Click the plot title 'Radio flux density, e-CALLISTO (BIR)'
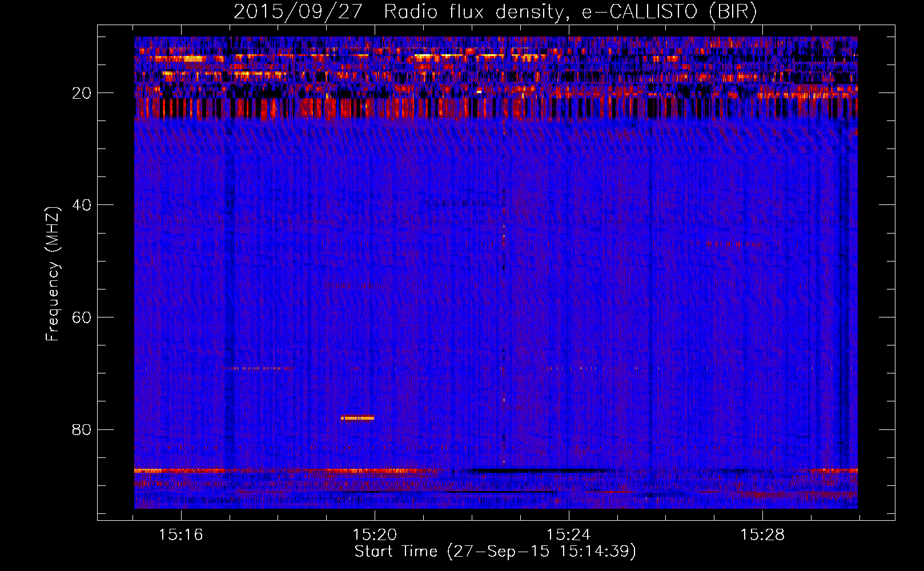This screenshot has height=571, width=924. click(x=570, y=12)
